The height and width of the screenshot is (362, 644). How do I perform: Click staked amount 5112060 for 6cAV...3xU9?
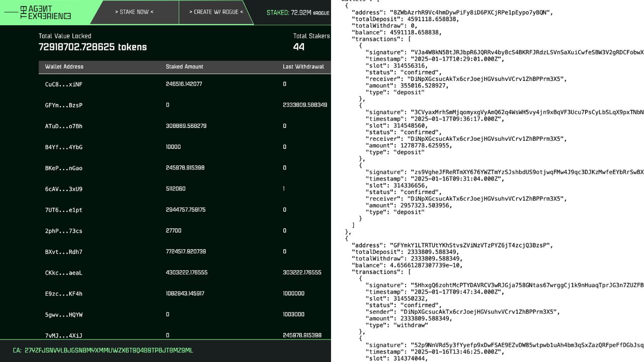176,189
